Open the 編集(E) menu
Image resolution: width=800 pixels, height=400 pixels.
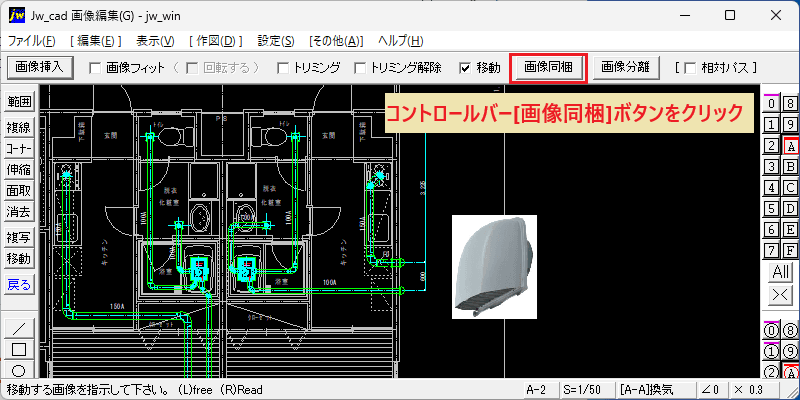(x=95, y=41)
